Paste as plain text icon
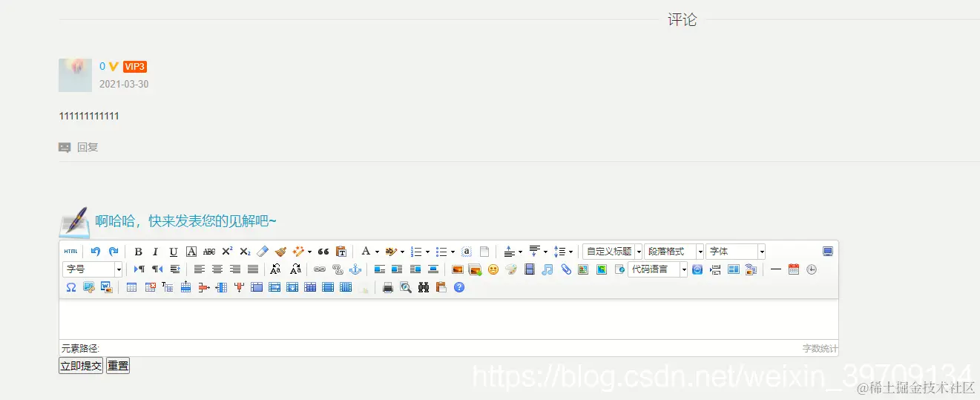The image size is (980, 400). pos(341,252)
